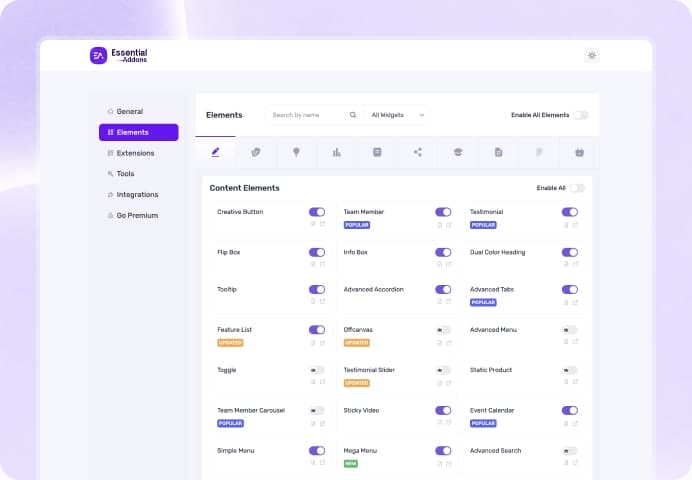The width and height of the screenshot is (692, 480).
Task: Toggle the light/dark theme sun icon
Action: click(x=592, y=56)
